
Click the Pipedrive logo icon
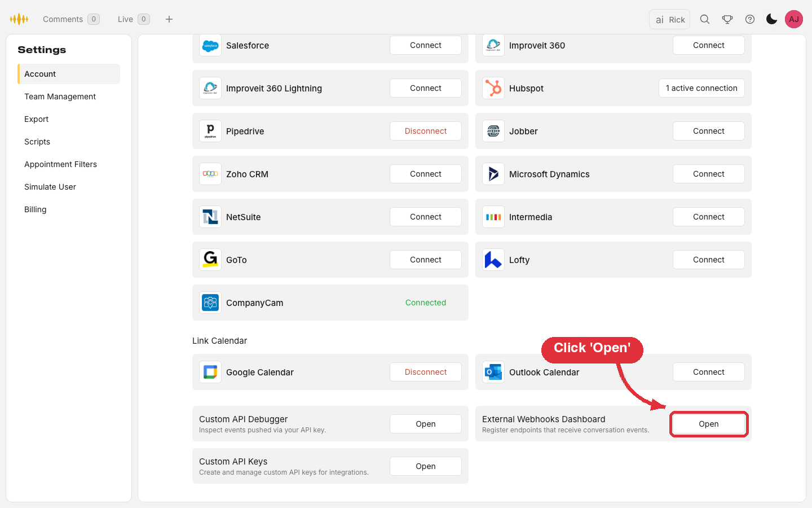click(x=210, y=131)
